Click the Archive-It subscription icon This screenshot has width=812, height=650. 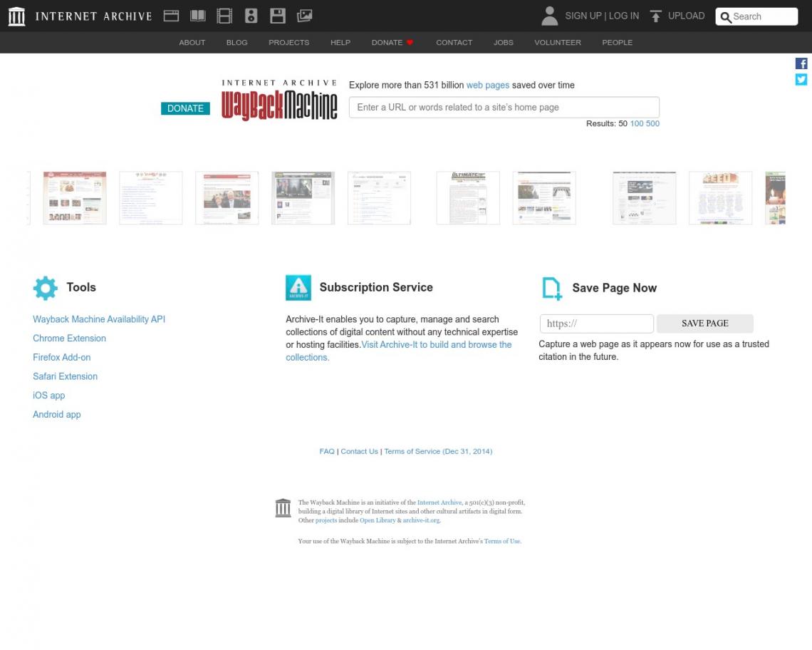pos(298,288)
